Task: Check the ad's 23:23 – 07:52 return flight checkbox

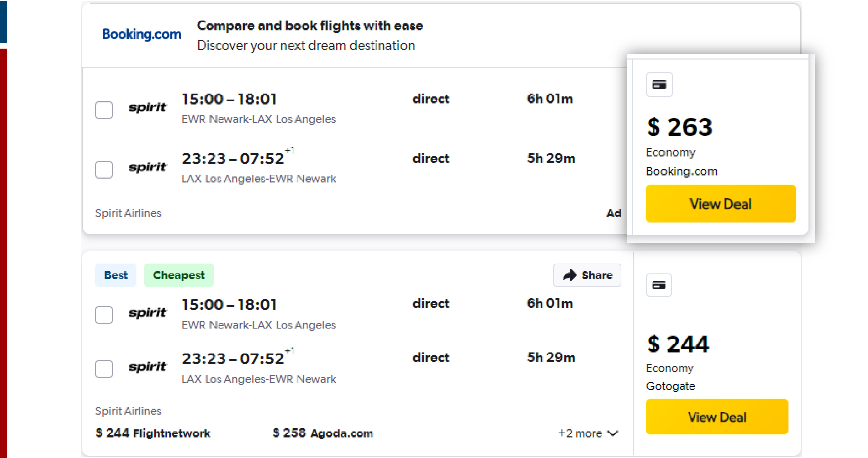Action: [x=104, y=169]
